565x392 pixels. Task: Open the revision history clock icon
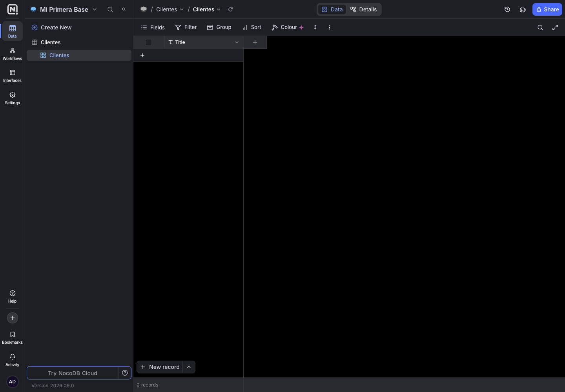pos(507,9)
